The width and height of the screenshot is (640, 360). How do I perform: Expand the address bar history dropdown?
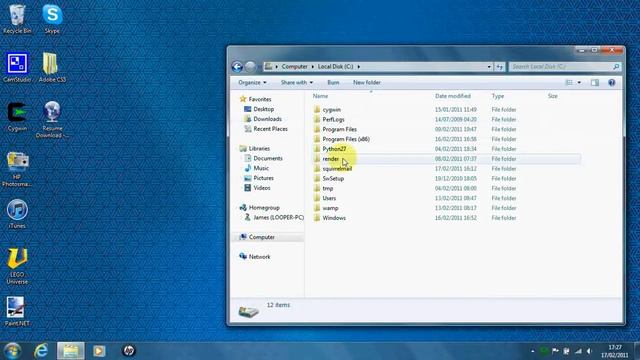489,67
